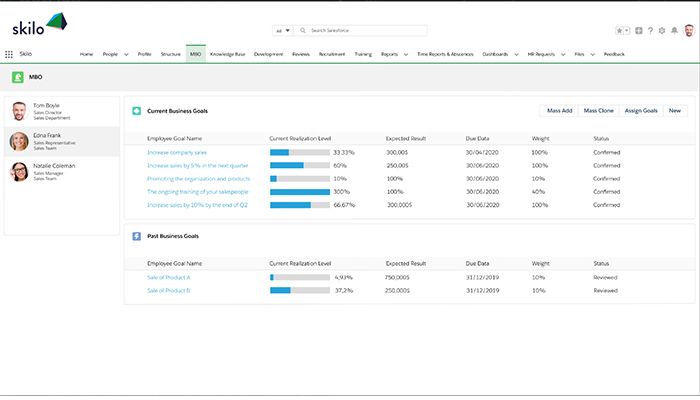Screen dimensions: 700x400
Task: Go to the Recruitment tab
Action: (x=331, y=54)
